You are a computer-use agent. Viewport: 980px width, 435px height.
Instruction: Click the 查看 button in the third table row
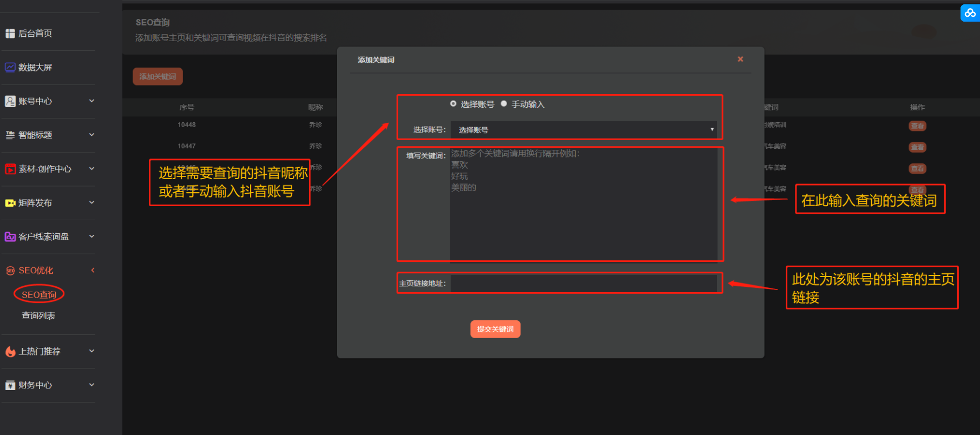pos(917,168)
